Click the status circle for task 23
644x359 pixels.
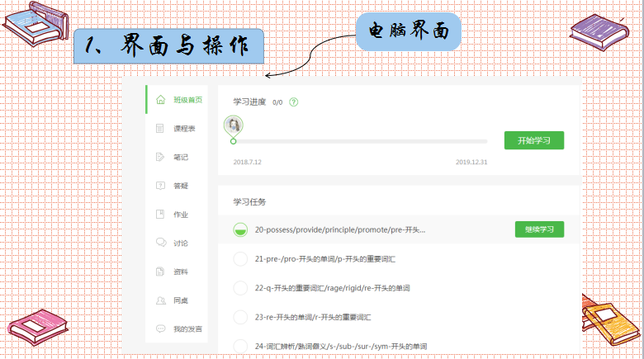tap(240, 317)
